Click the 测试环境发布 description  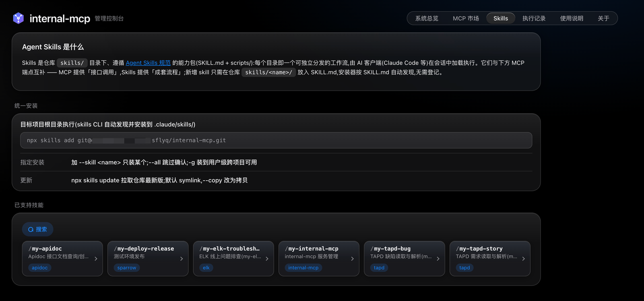point(129,257)
